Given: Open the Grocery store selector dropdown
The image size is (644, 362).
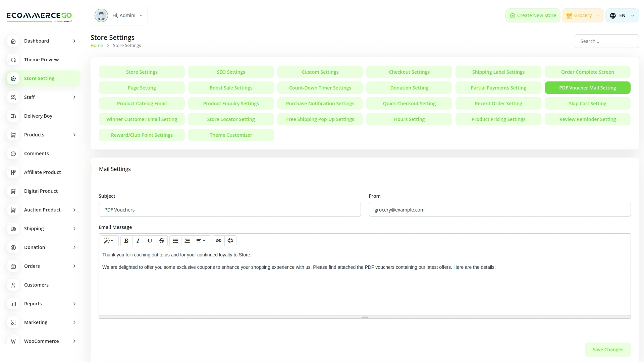Looking at the screenshot, I should click(x=583, y=15).
